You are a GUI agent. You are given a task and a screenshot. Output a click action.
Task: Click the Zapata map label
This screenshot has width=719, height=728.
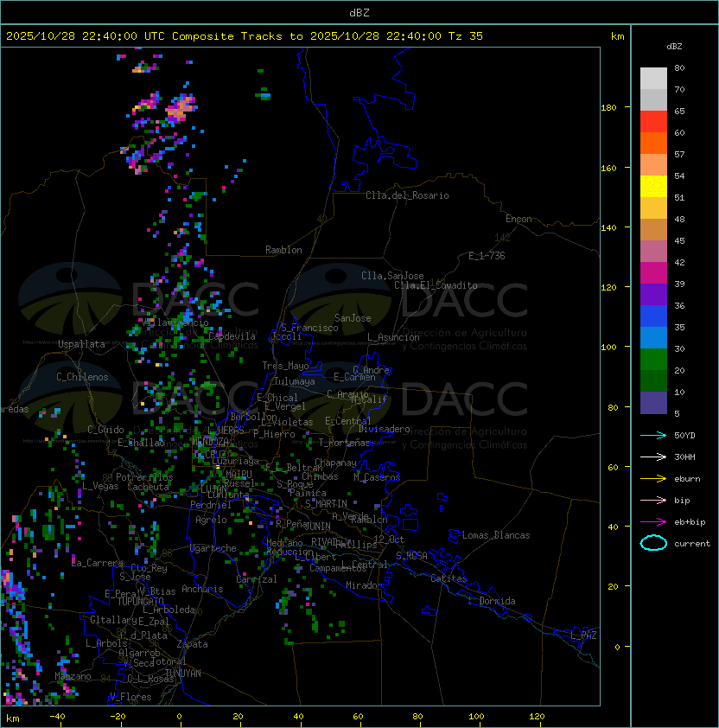pos(192,644)
